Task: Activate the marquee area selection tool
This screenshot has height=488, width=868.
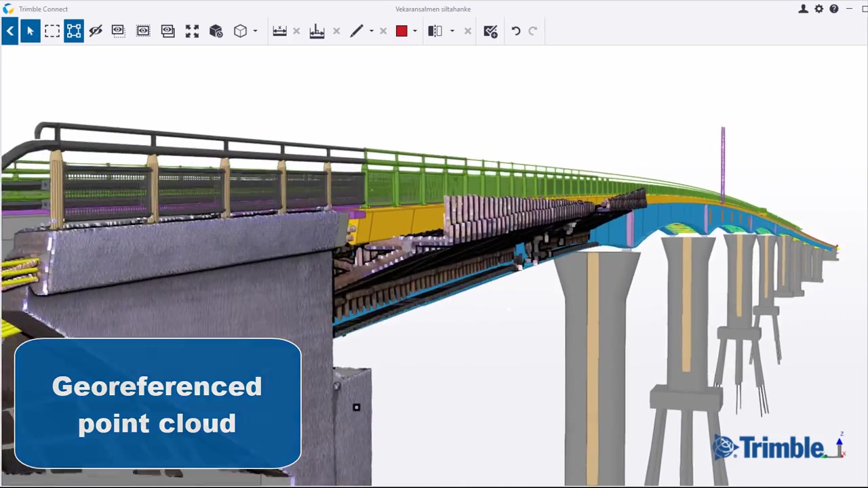Action: (x=52, y=30)
